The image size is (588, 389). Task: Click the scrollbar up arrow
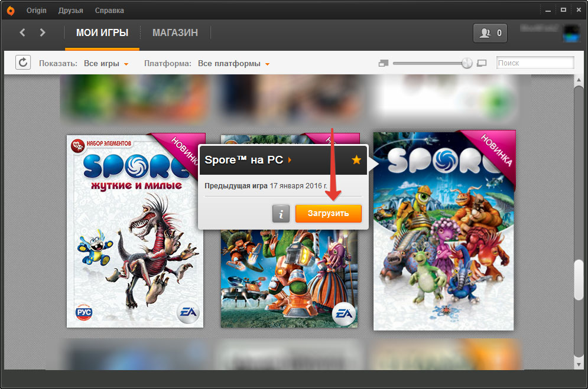coord(579,80)
